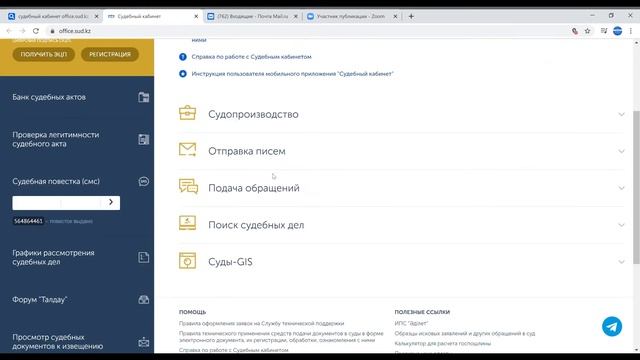Close the Почта Mail.ru tab

coord(296,16)
